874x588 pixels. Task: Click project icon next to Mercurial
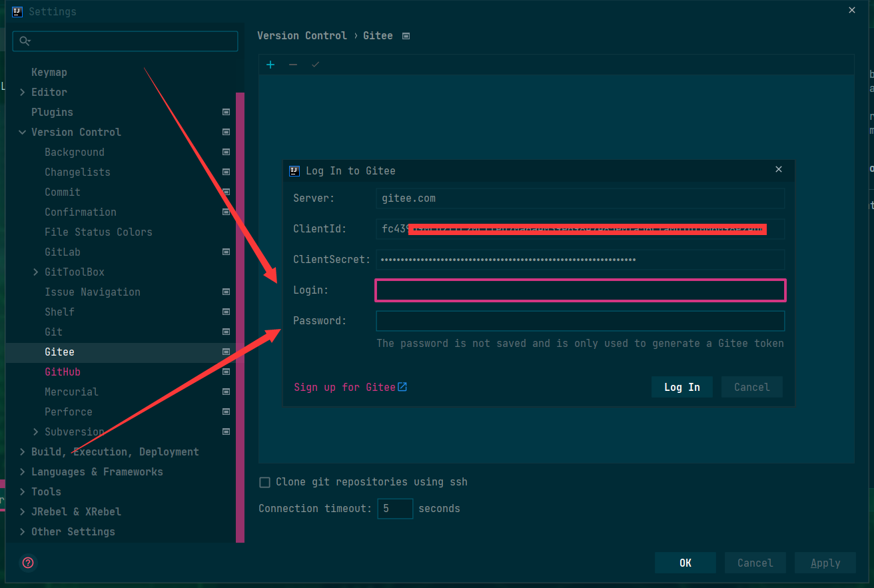click(226, 392)
